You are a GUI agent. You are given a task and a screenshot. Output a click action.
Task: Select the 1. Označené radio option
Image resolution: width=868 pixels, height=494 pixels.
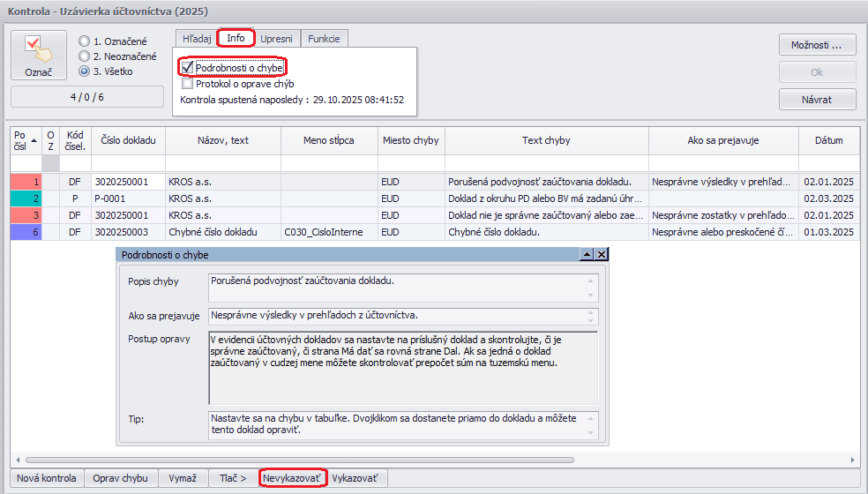85,41
